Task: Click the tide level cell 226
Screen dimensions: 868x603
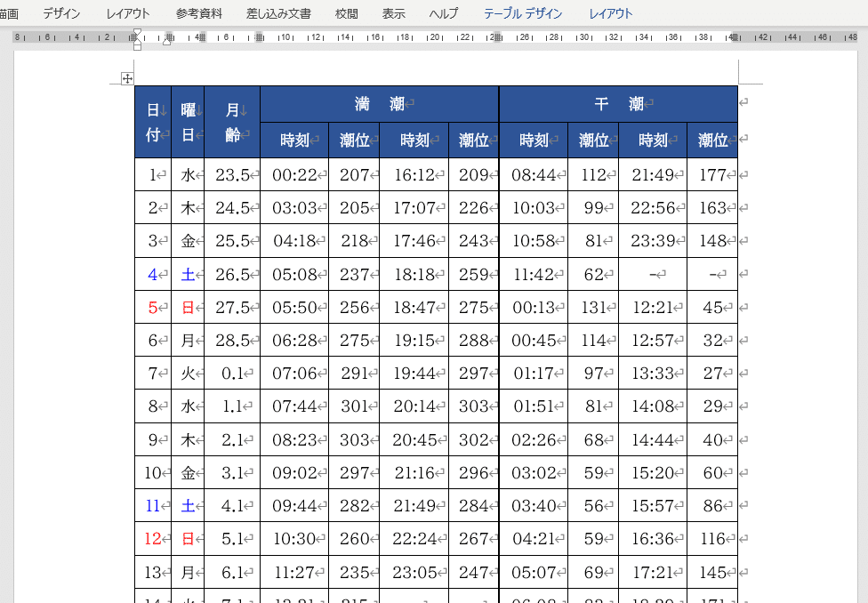Action: [x=474, y=207]
